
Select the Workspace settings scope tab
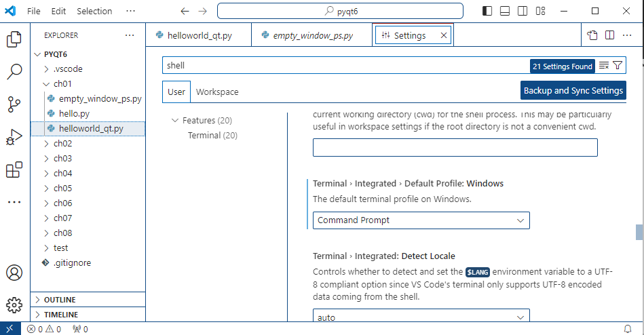click(x=217, y=92)
